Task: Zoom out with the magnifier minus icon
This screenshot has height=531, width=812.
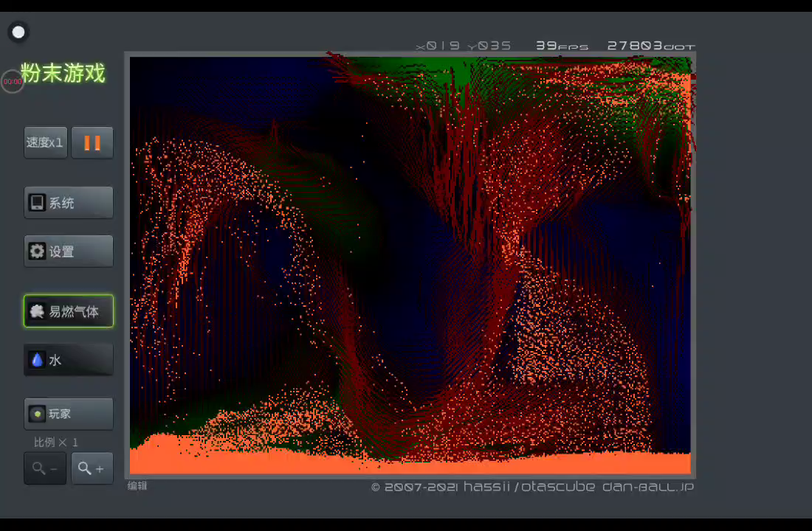Action: (x=45, y=468)
